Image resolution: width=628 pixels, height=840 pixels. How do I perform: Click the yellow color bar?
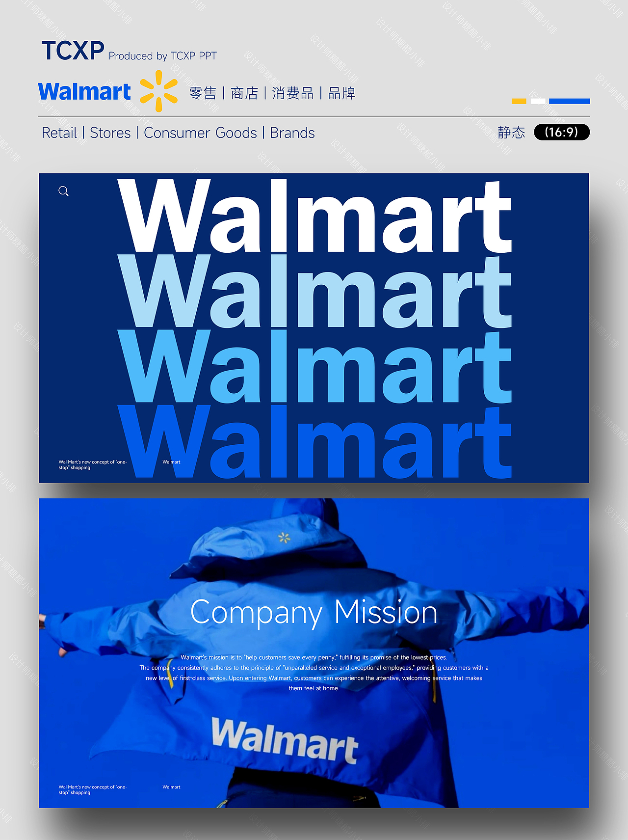519,101
